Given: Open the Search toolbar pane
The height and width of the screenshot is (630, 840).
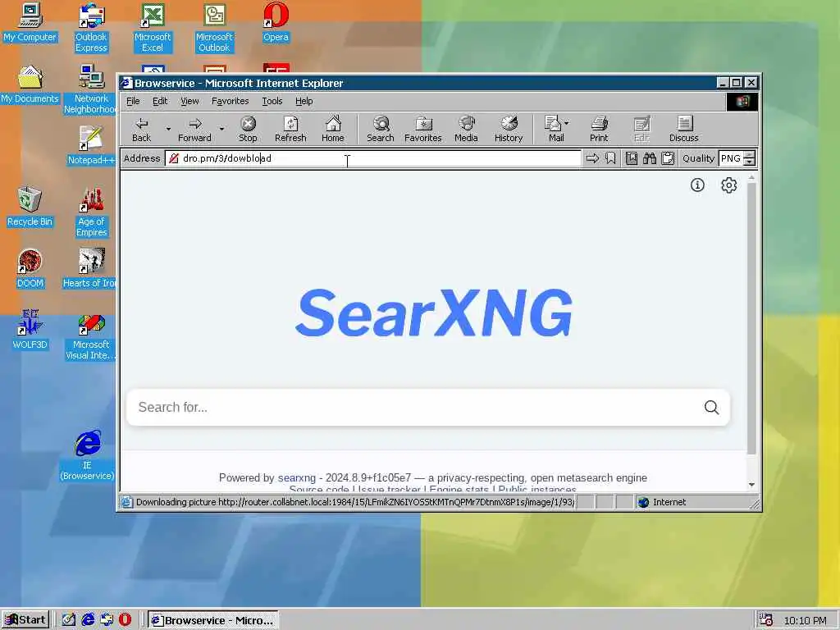Looking at the screenshot, I should tap(381, 129).
